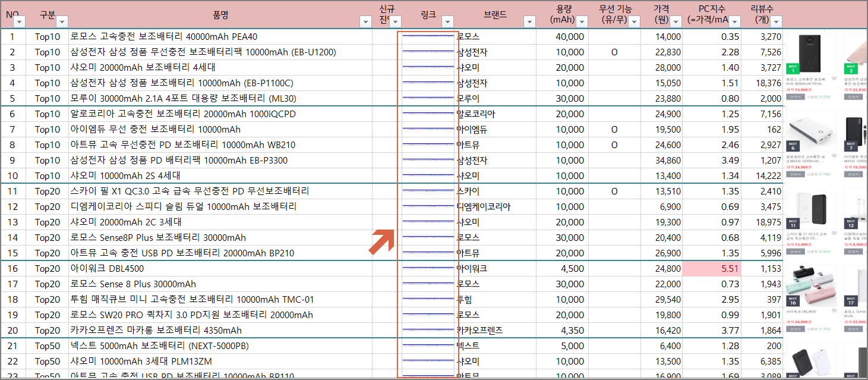This screenshot has width=868, height=380.
Task: Open the link in the 아이워크 DBL4500 row
Action: [x=428, y=268]
